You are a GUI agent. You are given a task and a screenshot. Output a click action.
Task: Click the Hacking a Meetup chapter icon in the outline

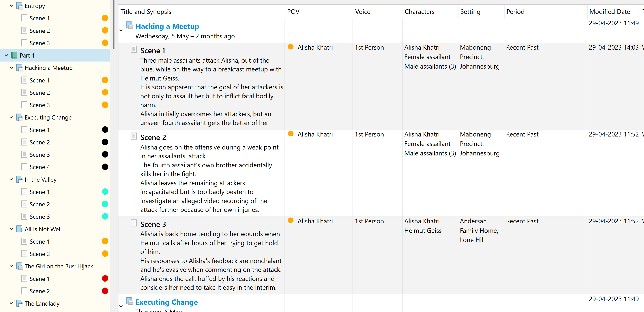click(129, 25)
